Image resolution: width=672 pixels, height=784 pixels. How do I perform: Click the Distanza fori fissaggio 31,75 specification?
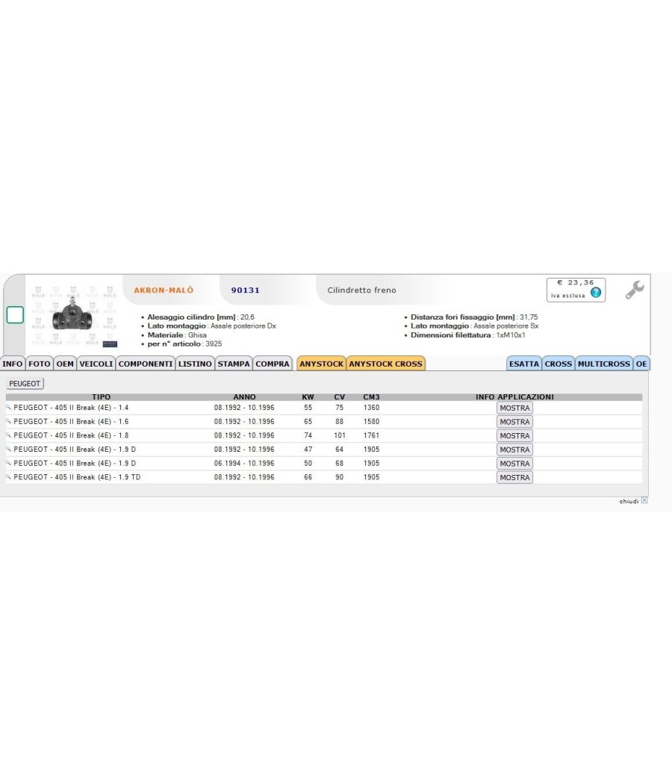[x=474, y=317]
